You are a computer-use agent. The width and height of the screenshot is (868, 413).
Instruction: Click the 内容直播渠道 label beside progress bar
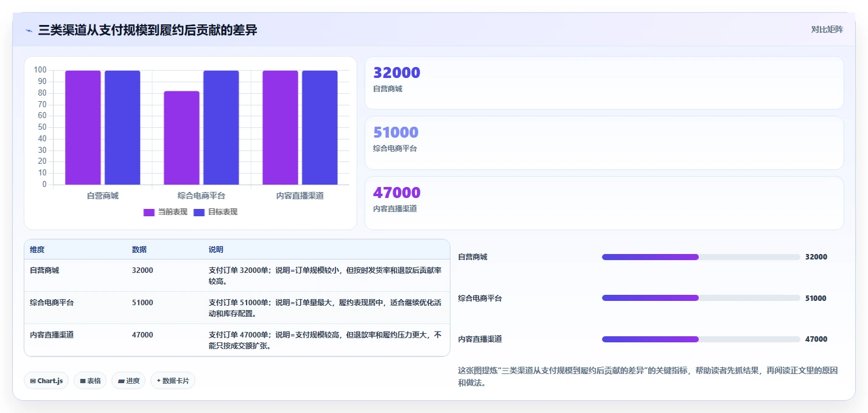point(480,339)
